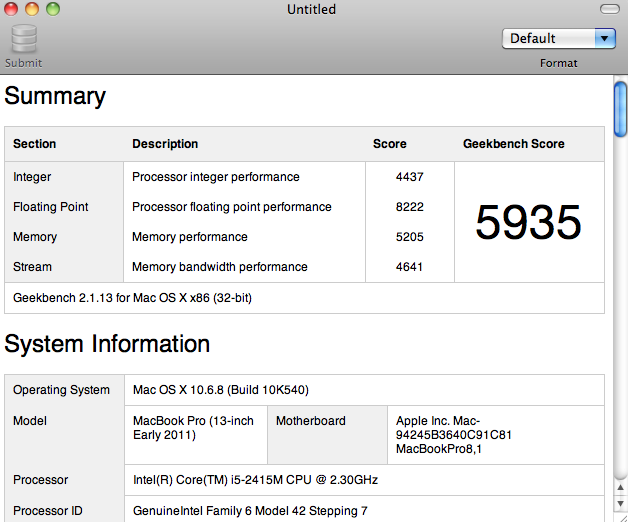The width and height of the screenshot is (628, 522).
Task: Click the Processor label
Action: tap(40, 480)
